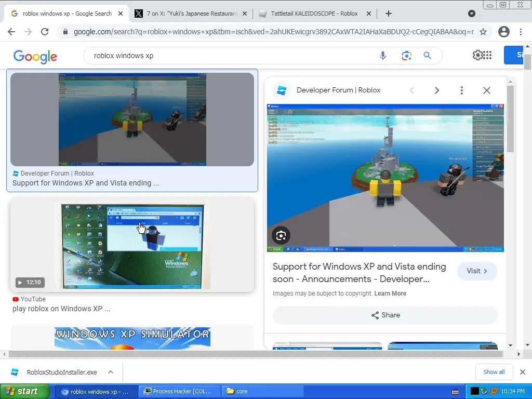The height and width of the screenshot is (399, 532).
Task: Search inside image with Lens overlay icon
Action: pyautogui.click(x=281, y=235)
